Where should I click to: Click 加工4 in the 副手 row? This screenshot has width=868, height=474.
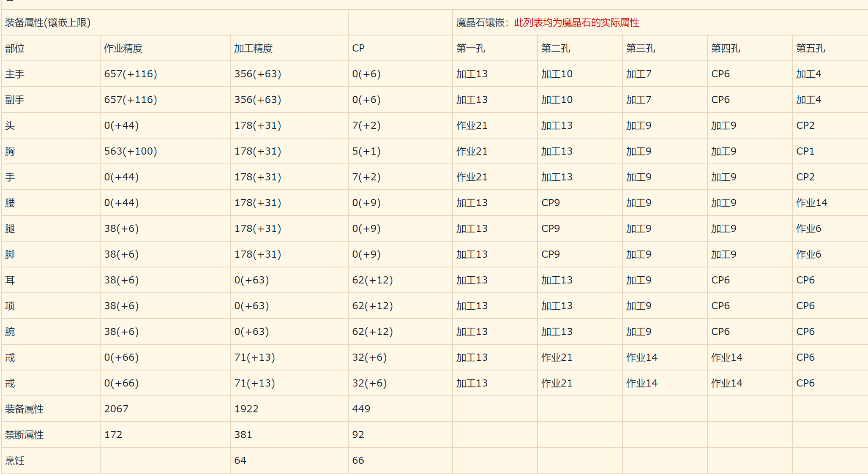point(809,100)
